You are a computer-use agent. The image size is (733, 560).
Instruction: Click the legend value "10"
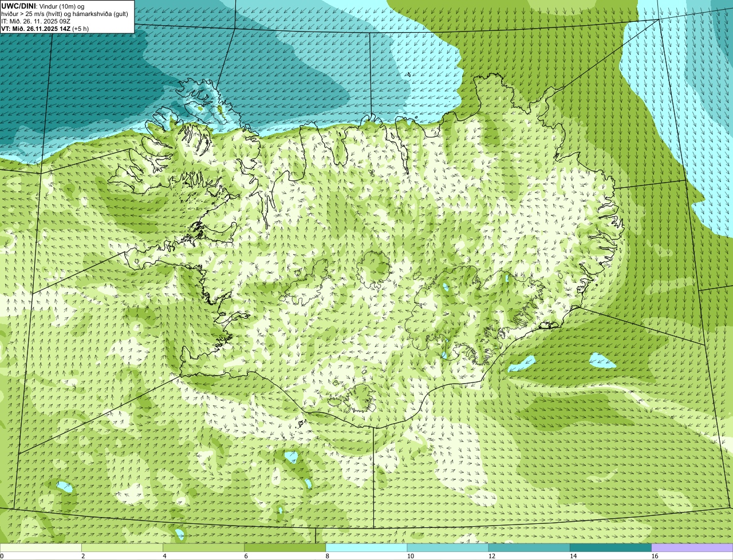pos(410,556)
